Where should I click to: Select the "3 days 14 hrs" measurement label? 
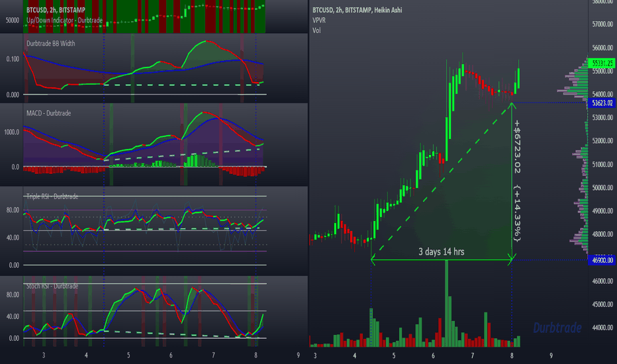pyautogui.click(x=441, y=251)
